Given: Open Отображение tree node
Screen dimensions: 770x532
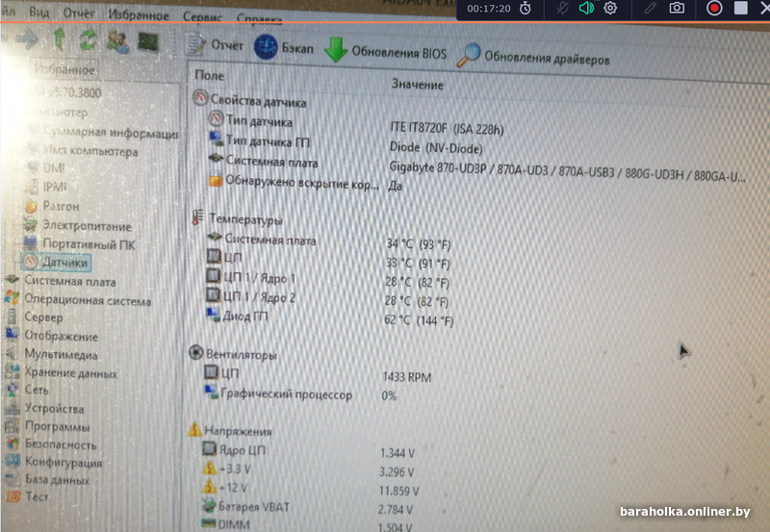Looking at the screenshot, I should pos(52,336).
